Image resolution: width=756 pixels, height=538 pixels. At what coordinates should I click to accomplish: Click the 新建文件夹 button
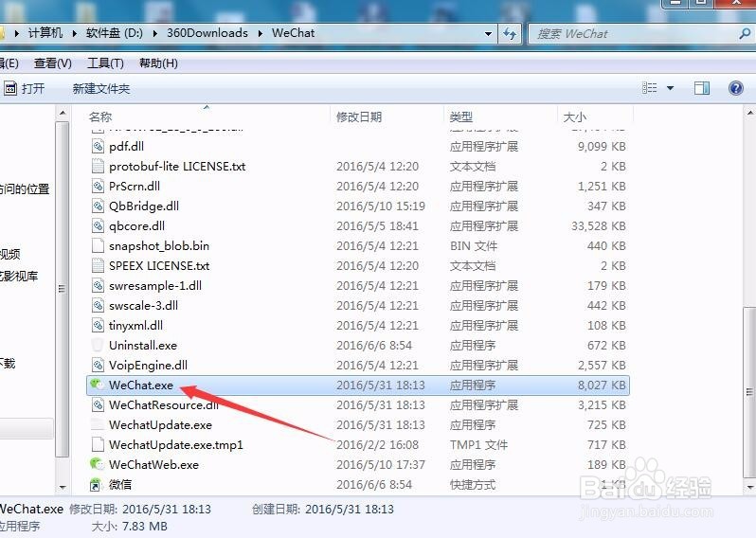coord(100,88)
